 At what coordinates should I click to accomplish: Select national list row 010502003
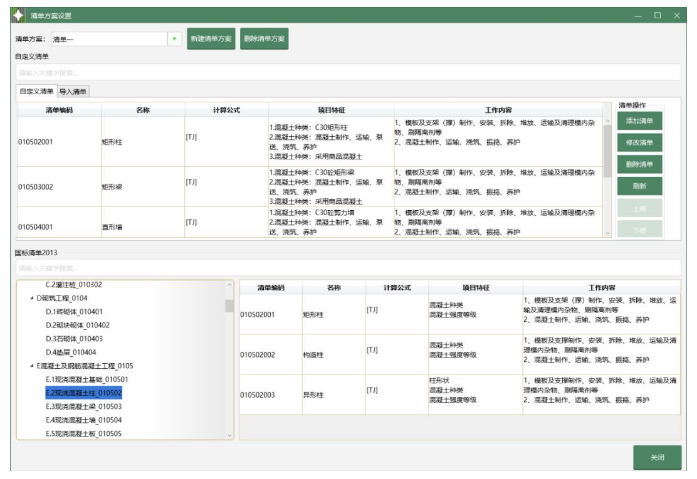coord(460,395)
